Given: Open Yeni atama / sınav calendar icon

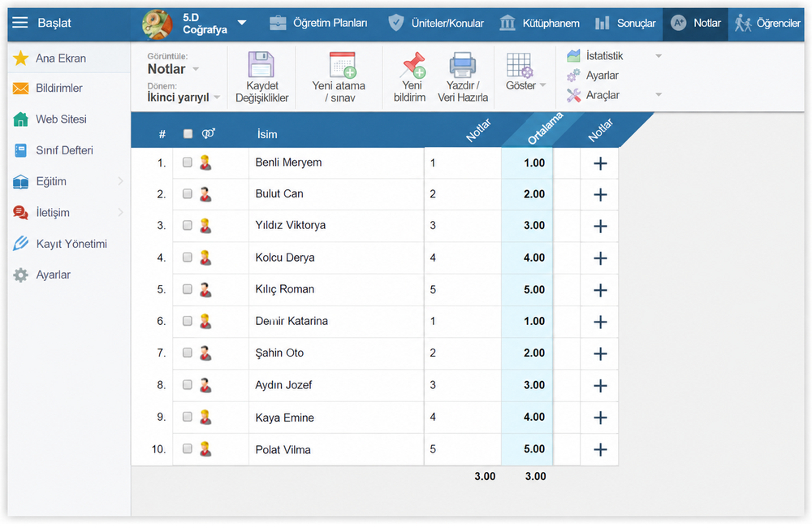Looking at the screenshot, I should click(x=343, y=65).
